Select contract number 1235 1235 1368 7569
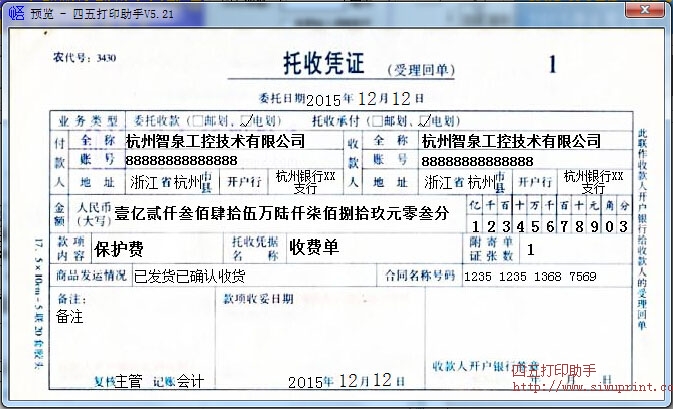 point(530,276)
